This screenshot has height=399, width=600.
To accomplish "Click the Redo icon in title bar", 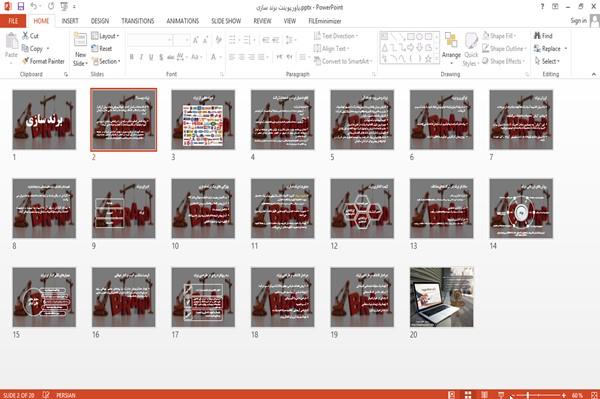I will [51, 7].
